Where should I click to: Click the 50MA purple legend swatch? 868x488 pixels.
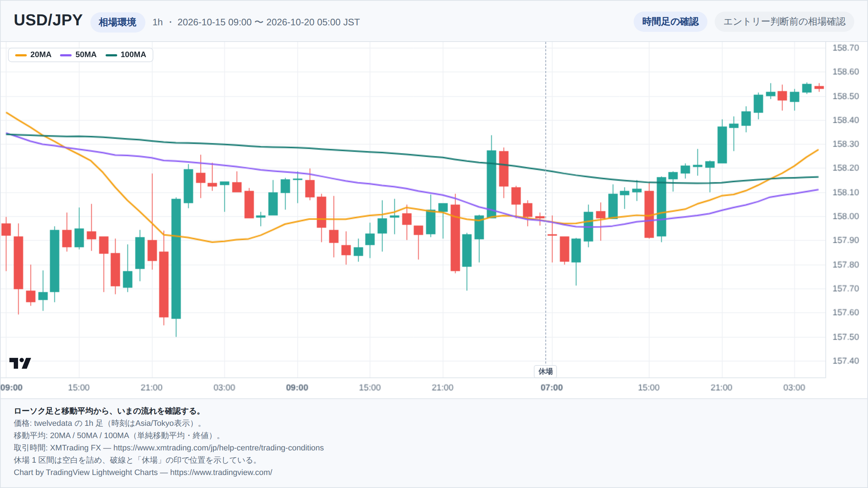(66, 55)
